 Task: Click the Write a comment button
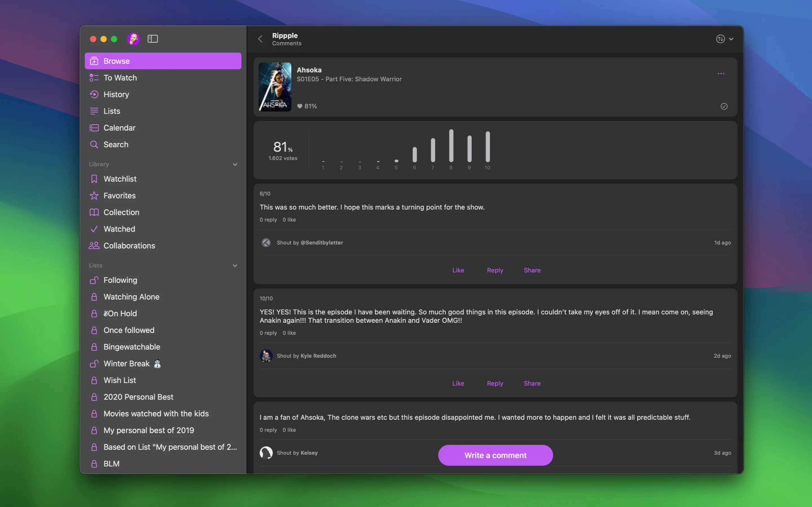point(495,455)
